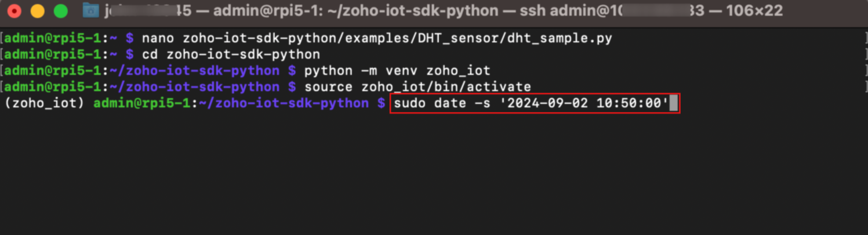868x235 pixels.
Task: Click the python -m venv zoho_iot command
Action: point(397,71)
